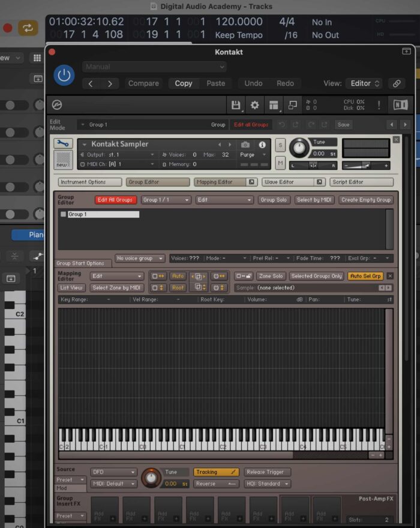Click the Zone Solo button
The width and height of the screenshot is (420, 528).
coord(271,276)
